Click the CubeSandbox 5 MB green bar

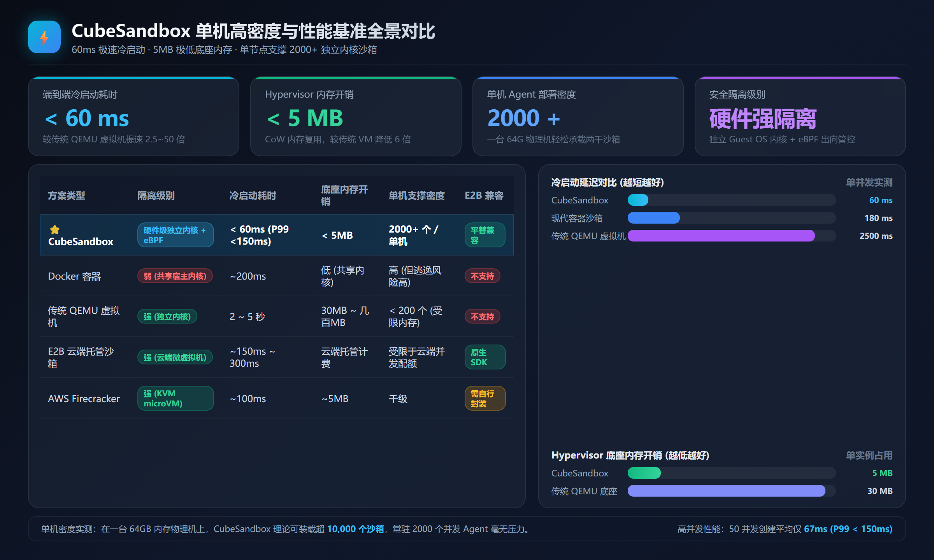[644, 473]
